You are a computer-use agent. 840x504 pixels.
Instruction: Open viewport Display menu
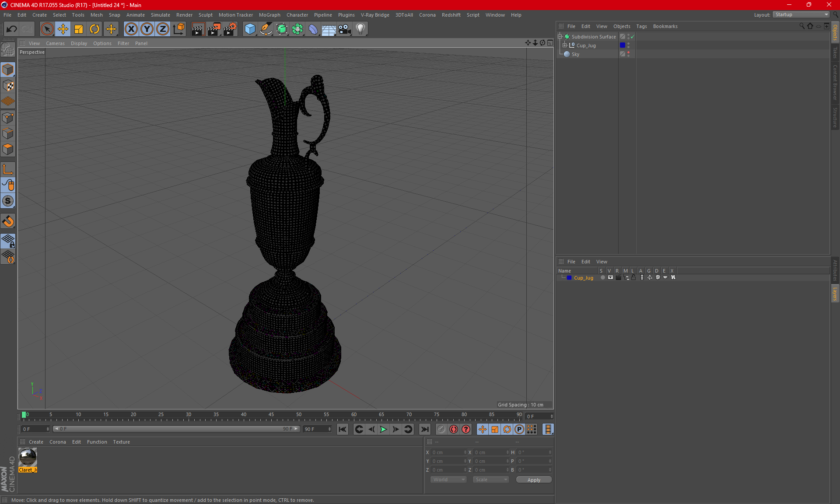tap(79, 43)
